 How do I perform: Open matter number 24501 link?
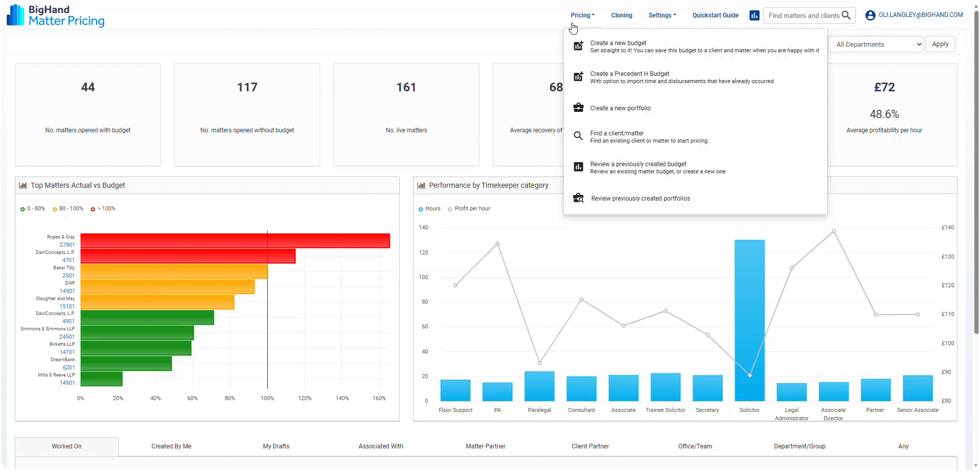click(67, 337)
